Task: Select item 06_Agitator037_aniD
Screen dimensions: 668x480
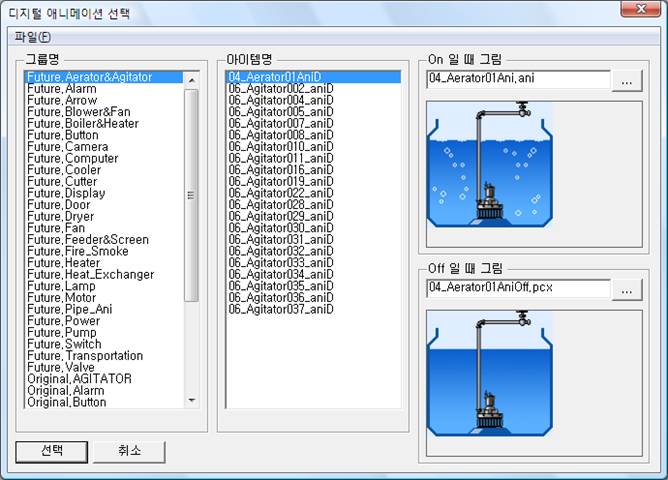Action: click(313, 309)
